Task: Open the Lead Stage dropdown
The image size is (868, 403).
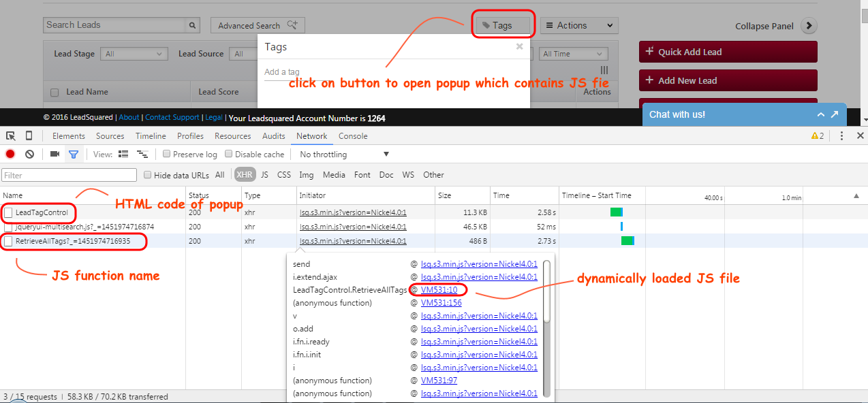Action: pos(134,53)
